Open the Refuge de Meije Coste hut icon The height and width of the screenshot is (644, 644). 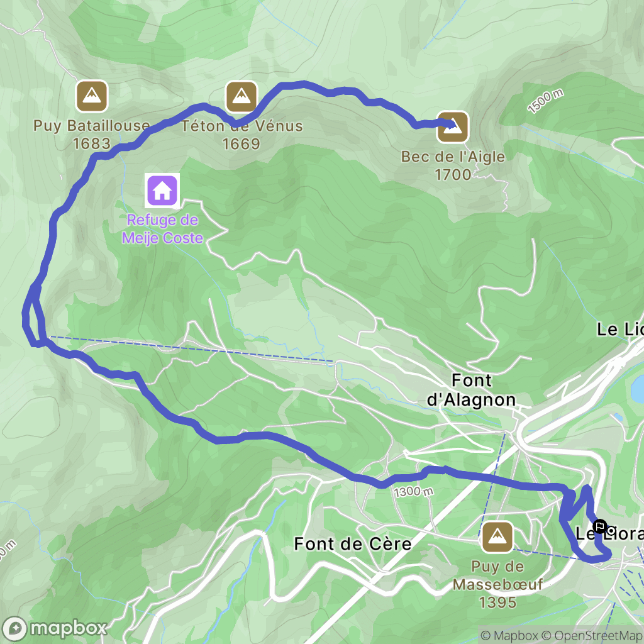[162, 191]
